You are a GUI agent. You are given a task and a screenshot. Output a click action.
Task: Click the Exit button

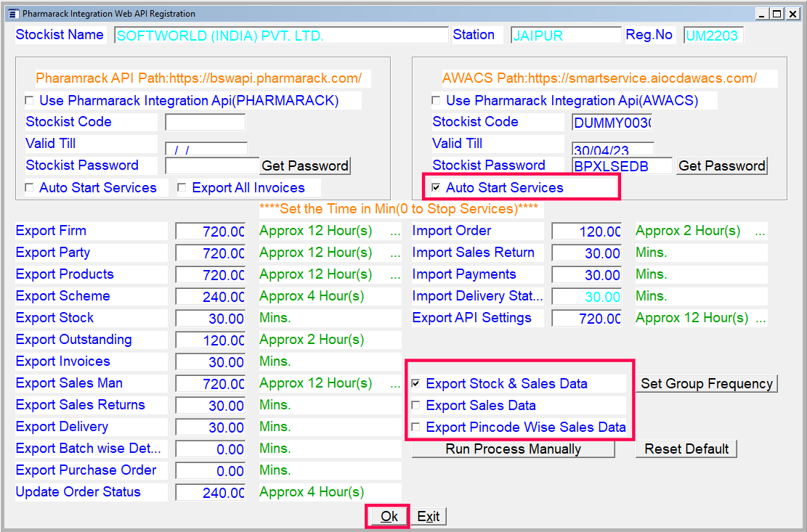(429, 516)
